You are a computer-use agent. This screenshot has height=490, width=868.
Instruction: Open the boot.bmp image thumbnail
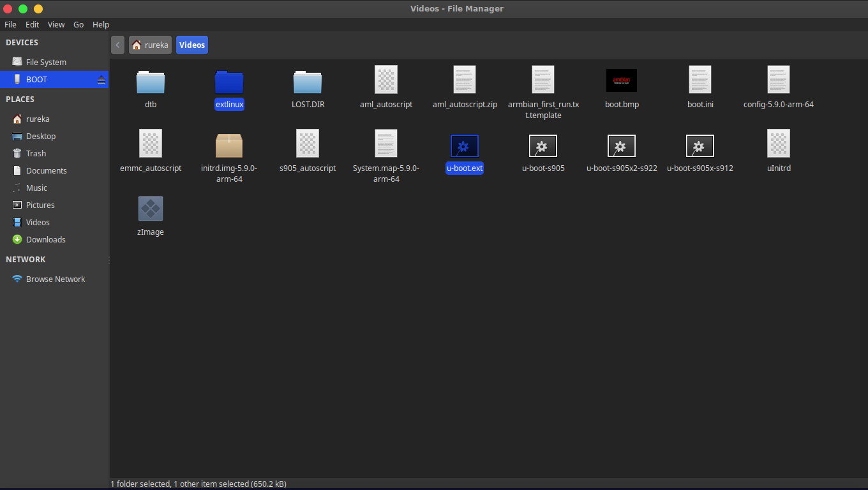coord(621,80)
